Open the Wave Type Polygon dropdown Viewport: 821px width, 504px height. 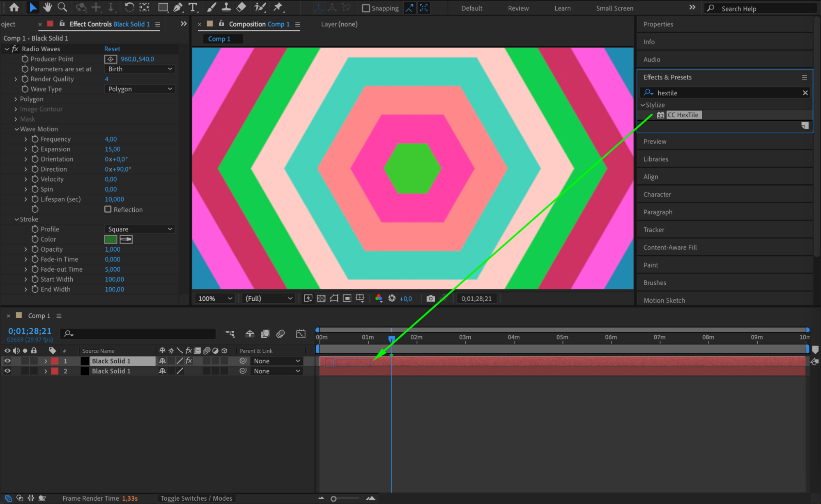[x=140, y=89]
